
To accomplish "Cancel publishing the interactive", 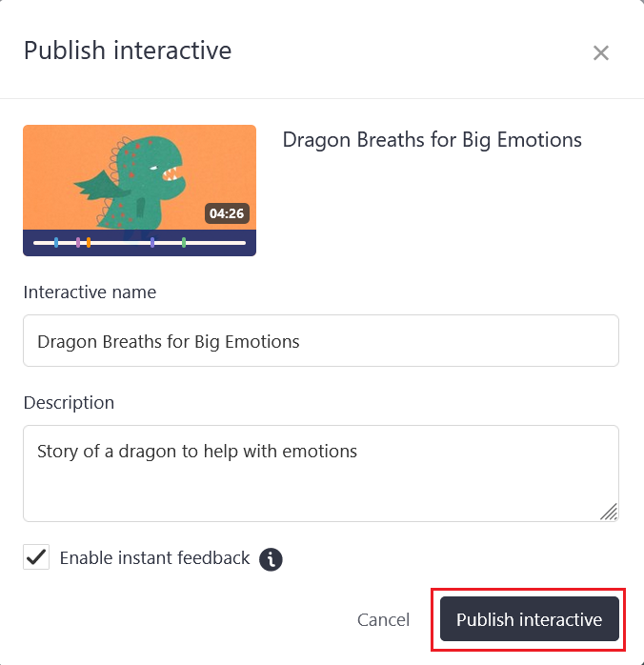I will 383,619.
